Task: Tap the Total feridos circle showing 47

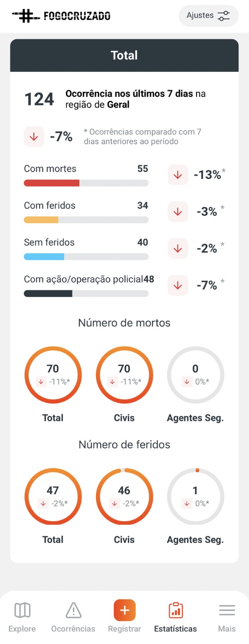Action: [53, 497]
